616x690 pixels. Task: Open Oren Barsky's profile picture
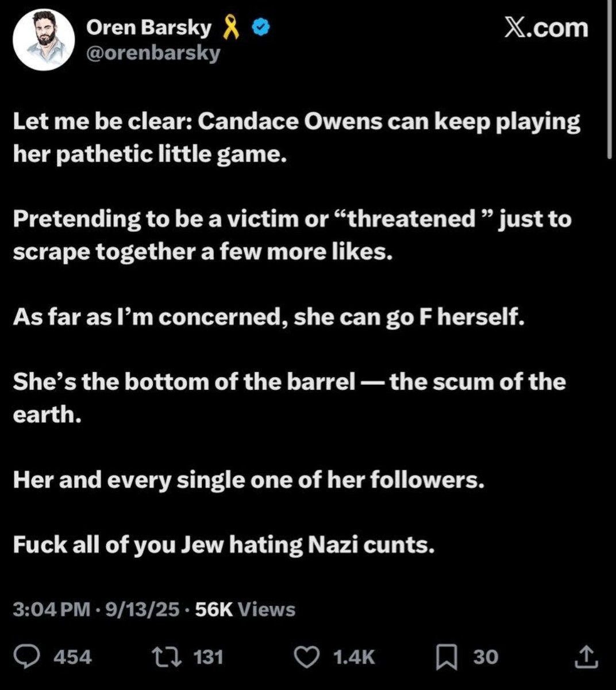[x=44, y=40]
